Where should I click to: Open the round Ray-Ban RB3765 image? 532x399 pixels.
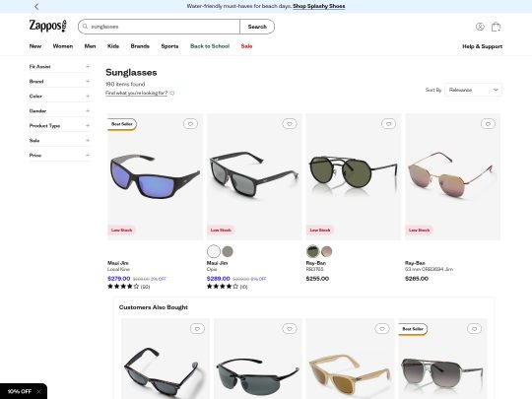point(354,176)
